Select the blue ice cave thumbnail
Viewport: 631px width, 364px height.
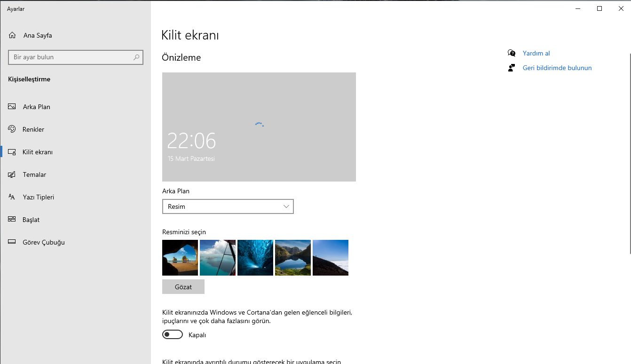click(255, 258)
